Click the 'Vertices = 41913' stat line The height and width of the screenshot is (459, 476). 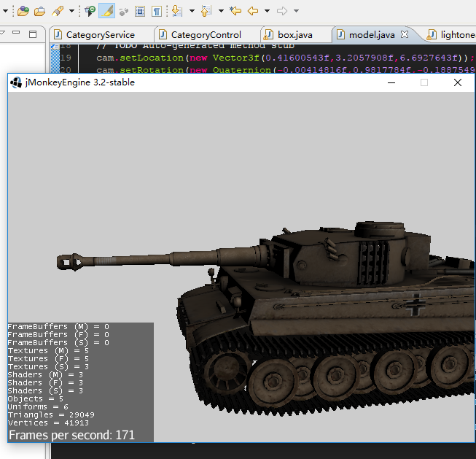[x=48, y=423]
